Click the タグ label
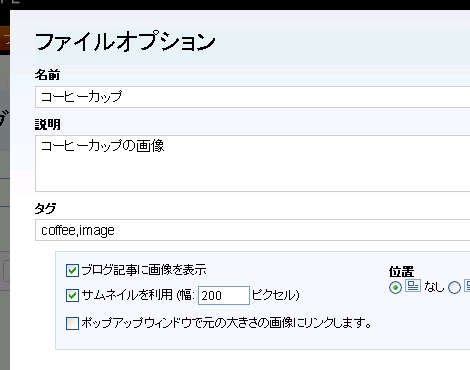Screen dimensions: 470x370 coord(45,209)
